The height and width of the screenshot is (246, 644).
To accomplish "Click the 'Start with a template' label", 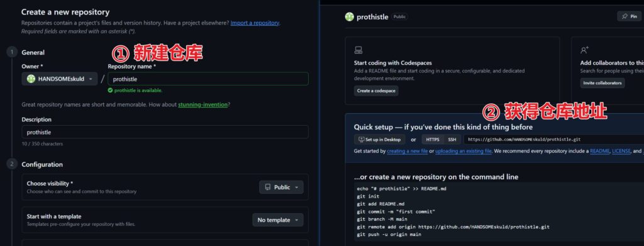I will point(54,216).
